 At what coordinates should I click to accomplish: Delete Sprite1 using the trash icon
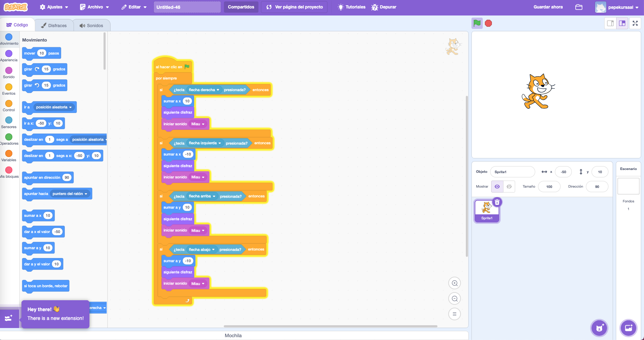497,202
